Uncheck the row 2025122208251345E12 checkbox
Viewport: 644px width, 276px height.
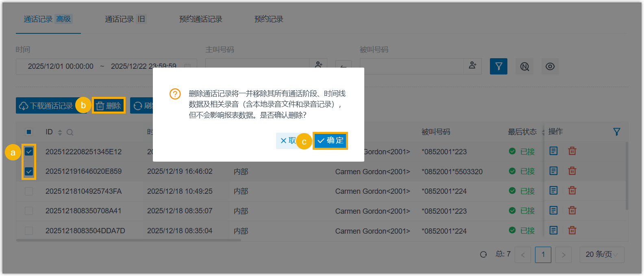point(29,151)
